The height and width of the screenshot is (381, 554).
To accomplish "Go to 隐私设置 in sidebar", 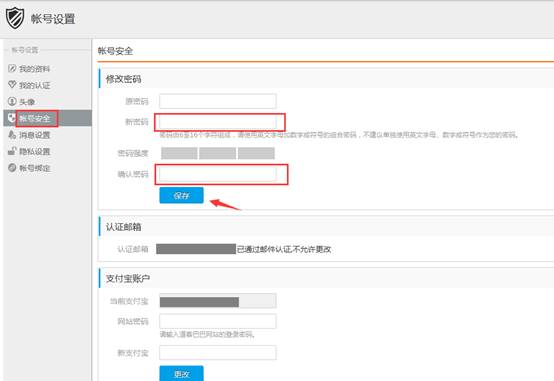I will pyautogui.click(x=35, y=152).
